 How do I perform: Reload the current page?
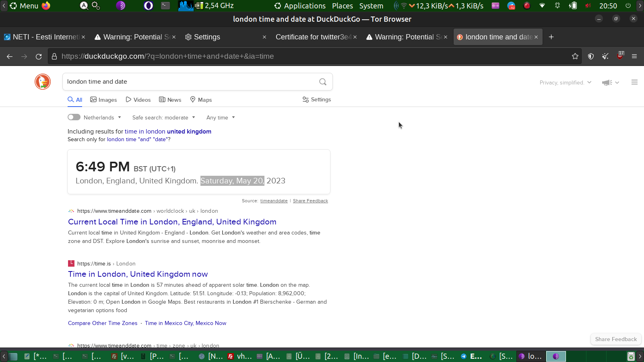coord(39,57)
